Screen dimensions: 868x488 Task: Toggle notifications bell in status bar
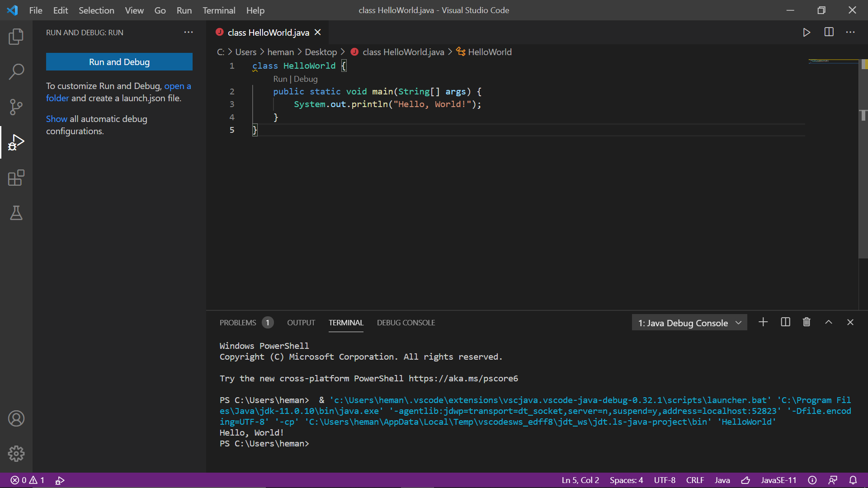click(853, 480)
